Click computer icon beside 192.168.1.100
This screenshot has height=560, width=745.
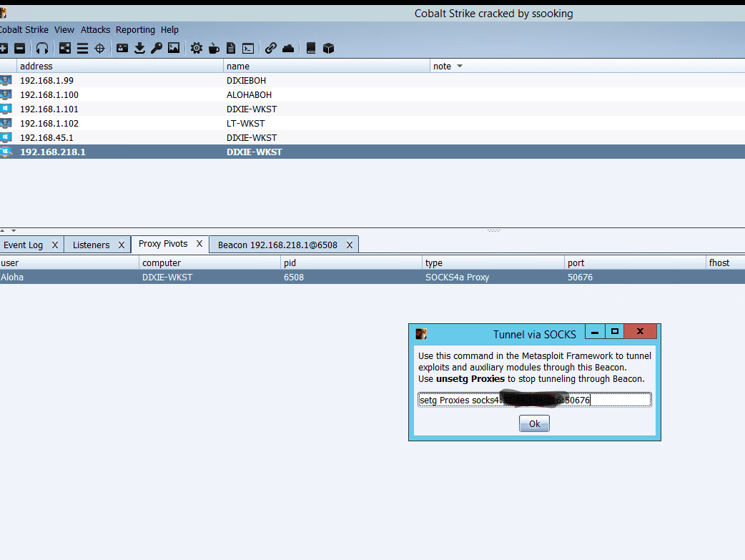pyautogui.click(x=6, y=94)
